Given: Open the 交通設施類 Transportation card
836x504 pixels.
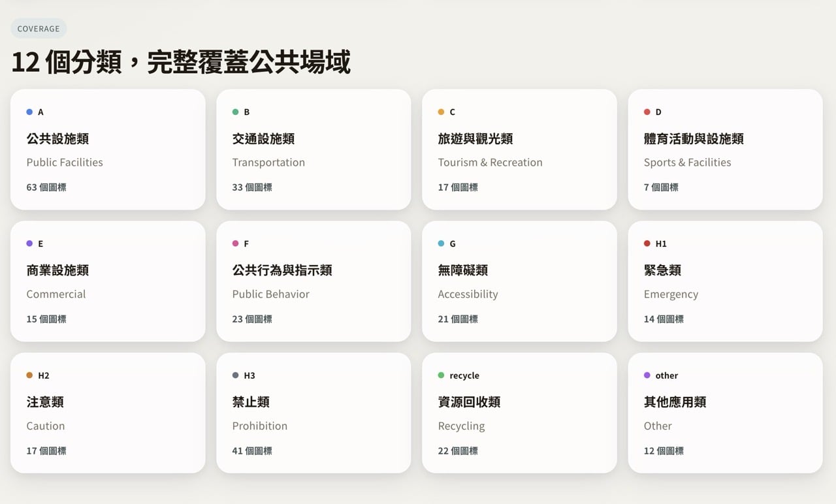Looking at the screenshot, I should (313, 150).
